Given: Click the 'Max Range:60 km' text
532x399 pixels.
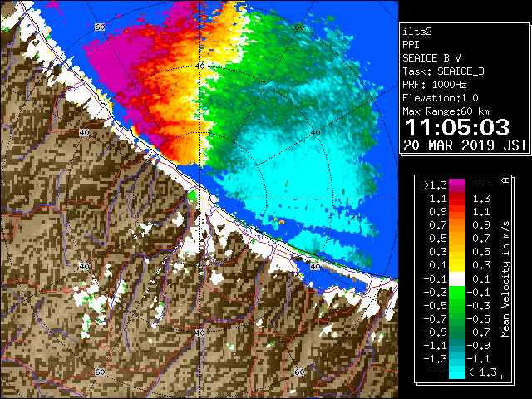Looking at the screenshot, I should click(x=446, y=111).
